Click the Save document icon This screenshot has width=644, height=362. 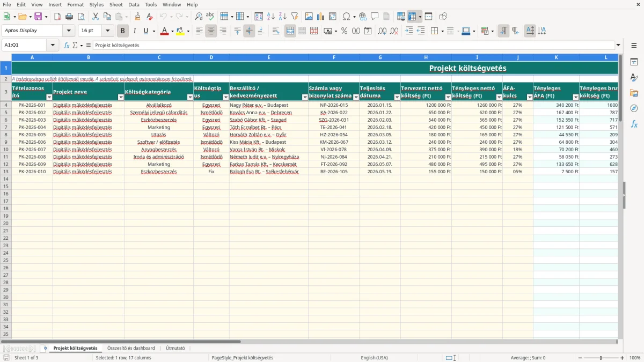click(x=38, y=17)
